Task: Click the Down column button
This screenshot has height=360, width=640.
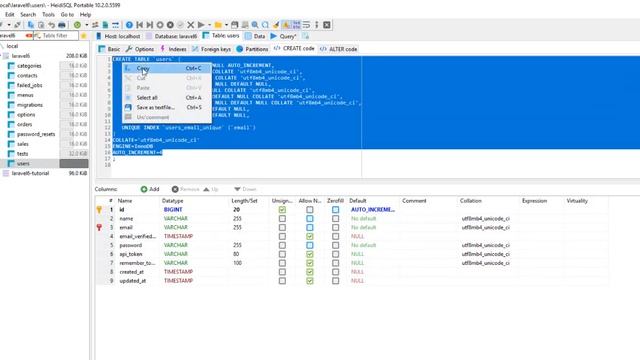Action: [x=245, y=189]
